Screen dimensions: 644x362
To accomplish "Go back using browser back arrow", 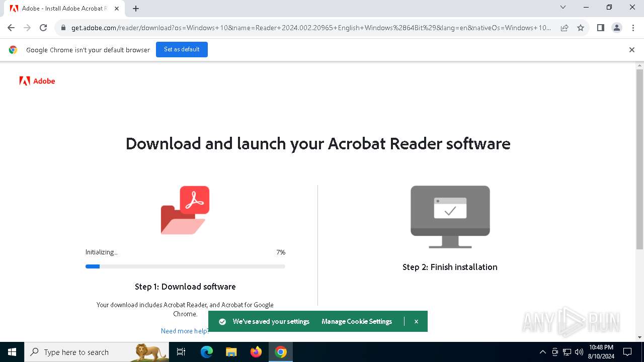I will click(x=11, y=28).
